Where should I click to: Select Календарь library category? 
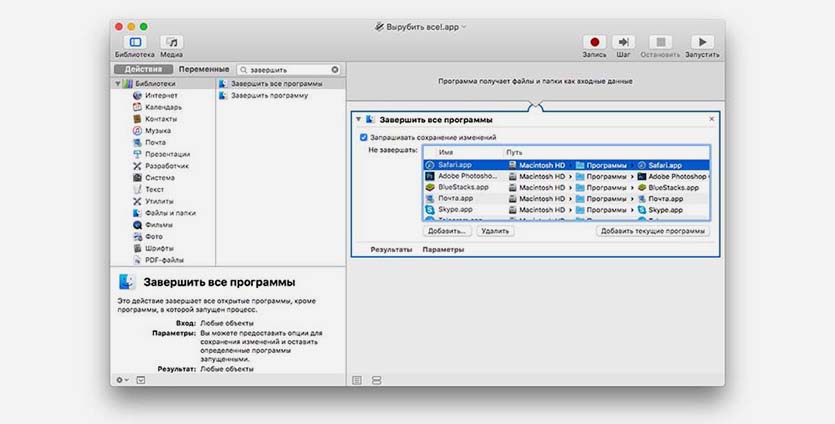click(x=163, y=107)
